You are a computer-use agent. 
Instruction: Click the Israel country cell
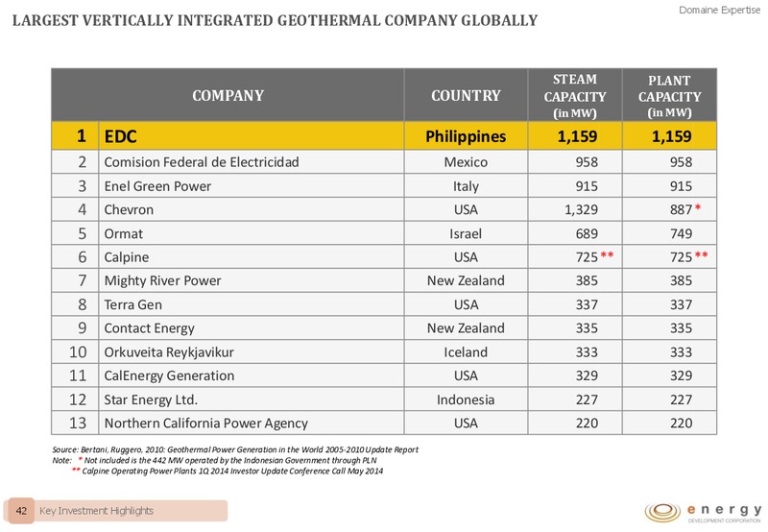[x=466, y=233]
